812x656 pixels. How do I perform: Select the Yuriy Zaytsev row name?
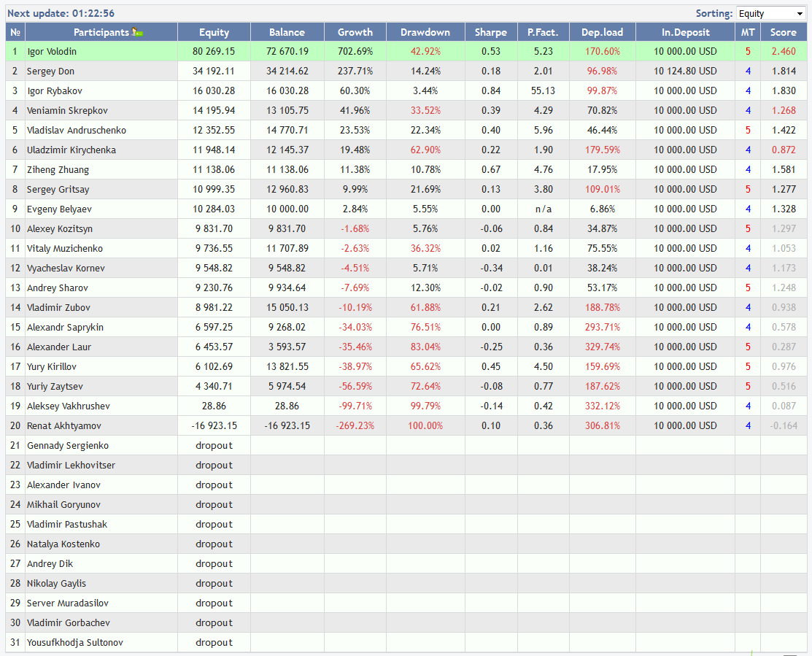tap(55, 386)
